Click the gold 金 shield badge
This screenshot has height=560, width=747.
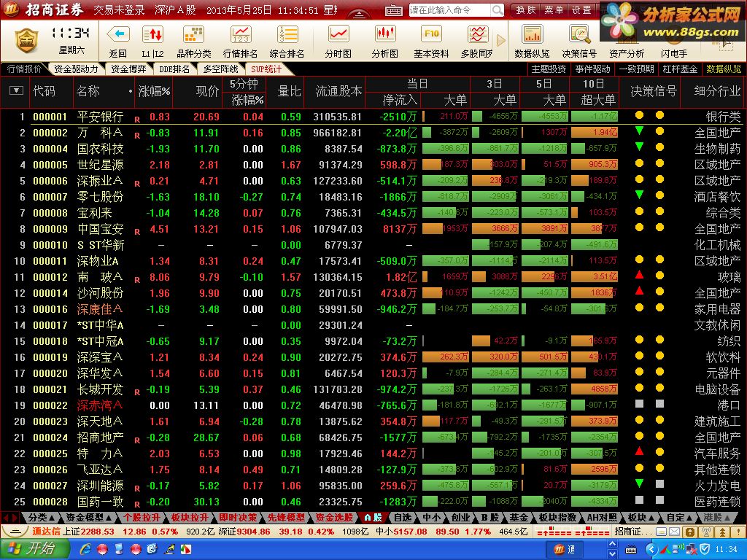pos(27,41)
